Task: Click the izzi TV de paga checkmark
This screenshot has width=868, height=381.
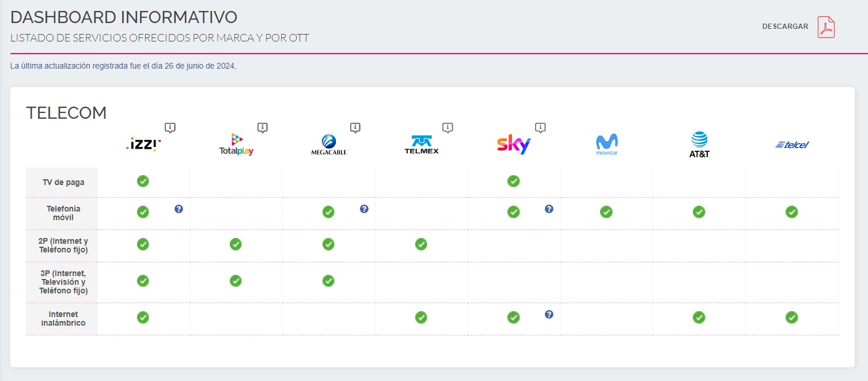Action: point(143,181)
